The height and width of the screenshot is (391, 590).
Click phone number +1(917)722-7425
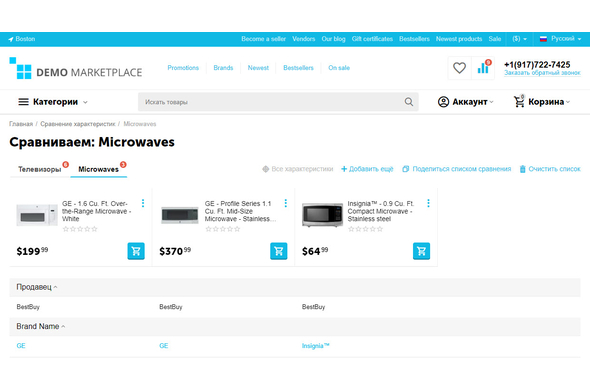pos(537,64)
